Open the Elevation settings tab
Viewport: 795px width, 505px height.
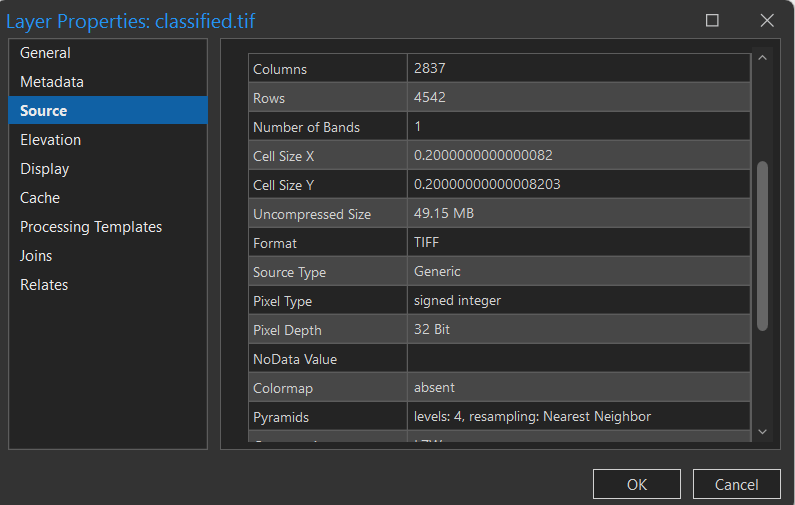pyautogui.click(x=50, y=140)
